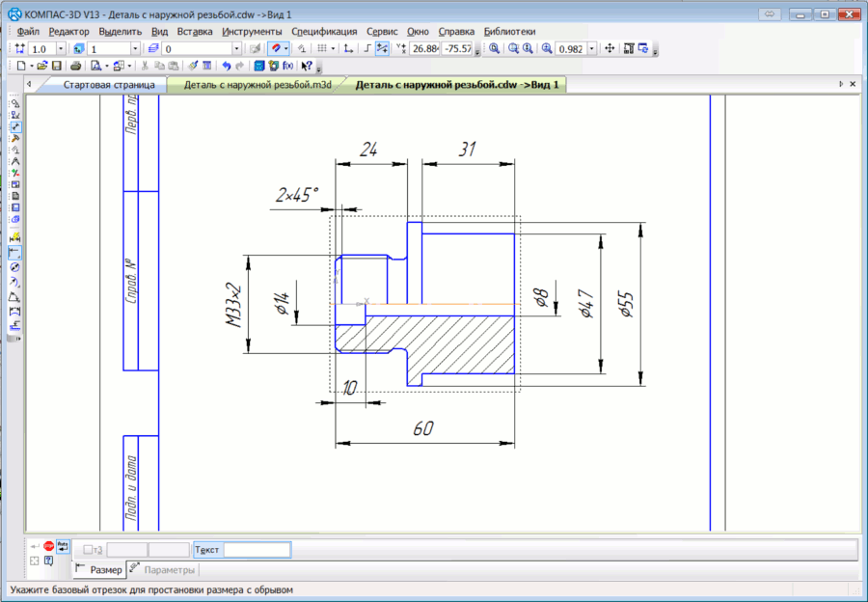
Task: Toggle the Auto-create object button
Action: [63, 547]
